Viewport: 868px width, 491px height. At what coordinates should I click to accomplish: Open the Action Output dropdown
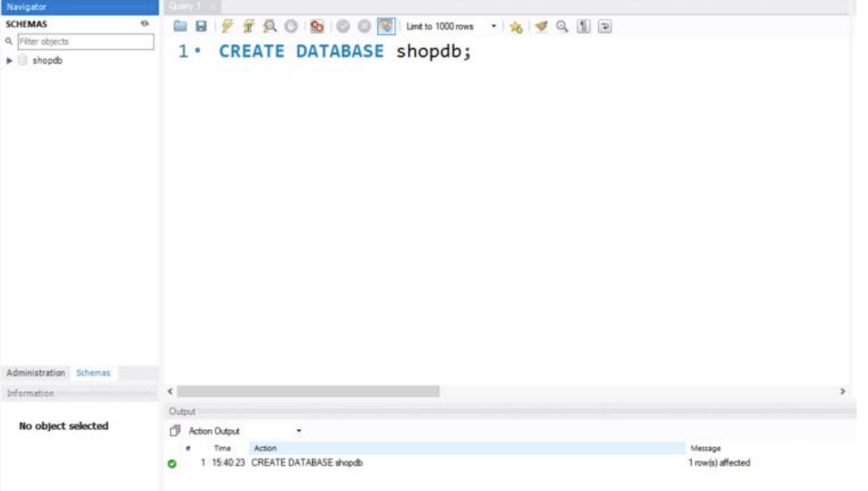[299, 431]
